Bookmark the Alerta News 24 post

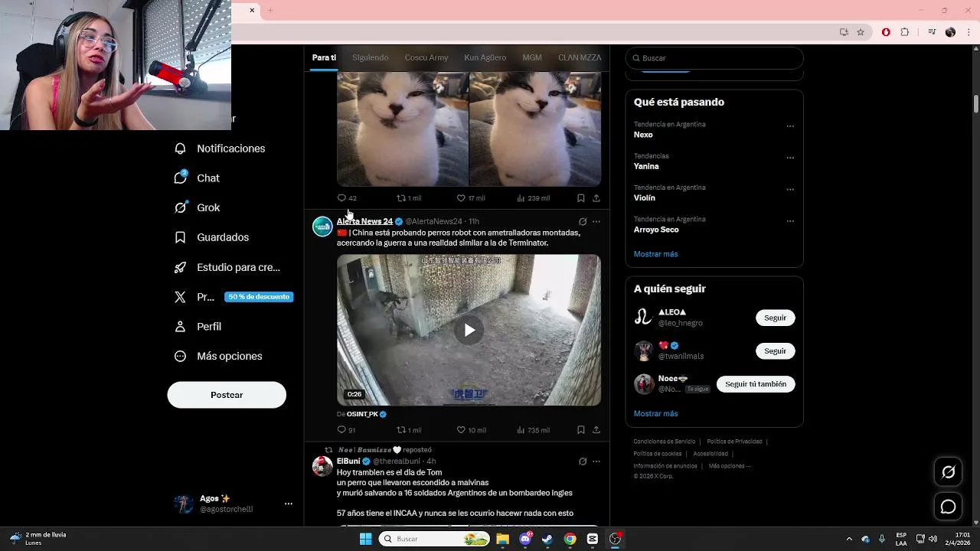pos(580,430)
